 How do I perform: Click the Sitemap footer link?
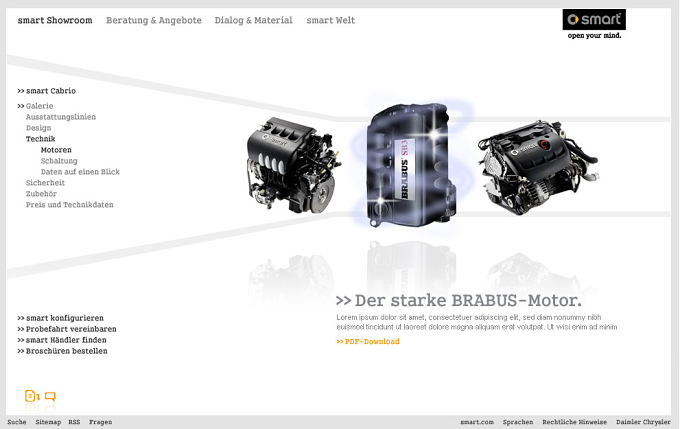(48, 422)
